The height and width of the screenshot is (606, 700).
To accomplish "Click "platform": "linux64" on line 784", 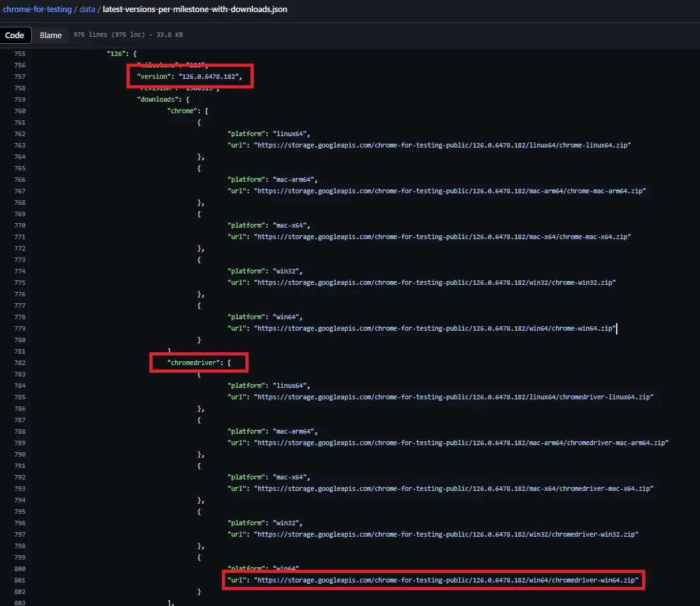I will click(269, 385).
